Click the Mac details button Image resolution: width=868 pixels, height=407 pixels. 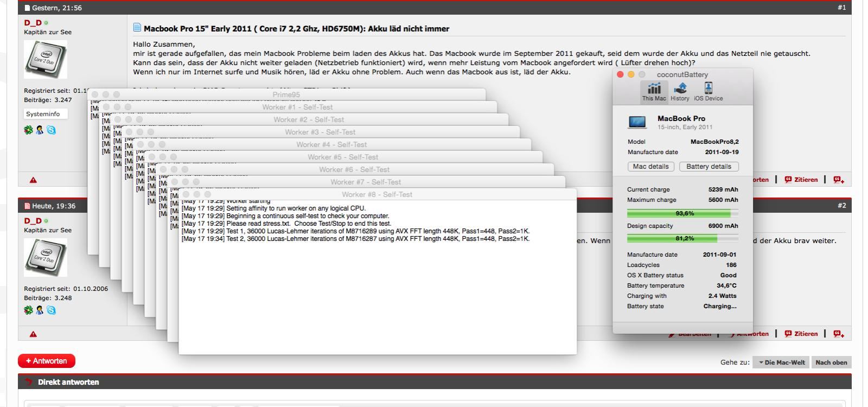click(651, 167)
